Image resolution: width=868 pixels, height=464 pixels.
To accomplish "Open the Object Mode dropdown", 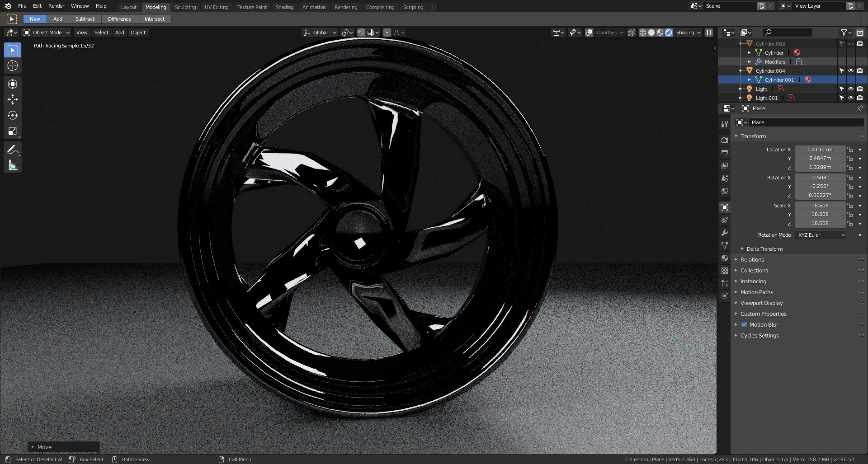I will [47, 33].
